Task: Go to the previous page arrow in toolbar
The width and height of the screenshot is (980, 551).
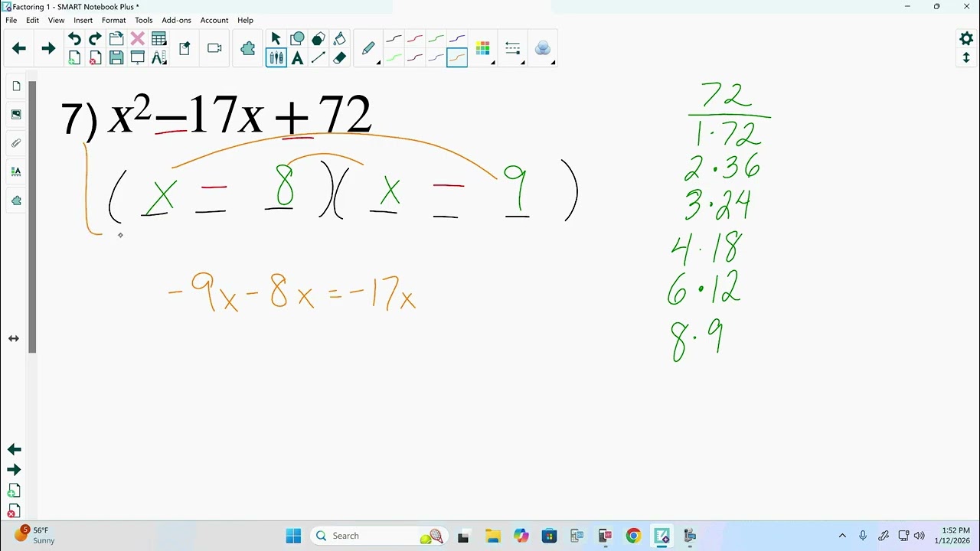Action: point(19,48)
